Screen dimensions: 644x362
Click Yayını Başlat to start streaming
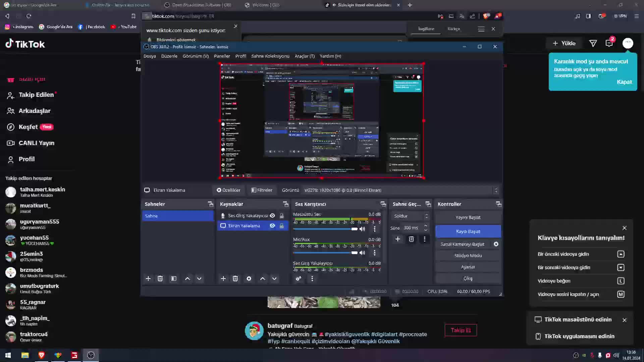click(x=468, y=217)
